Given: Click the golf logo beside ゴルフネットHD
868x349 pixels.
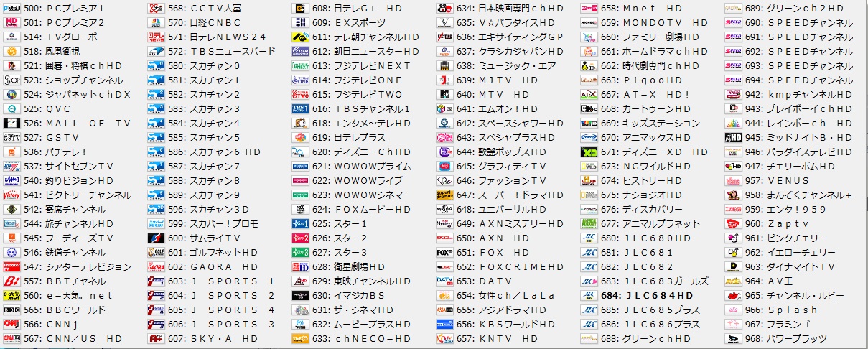Looking at the screenshot, I should point(157,252).
